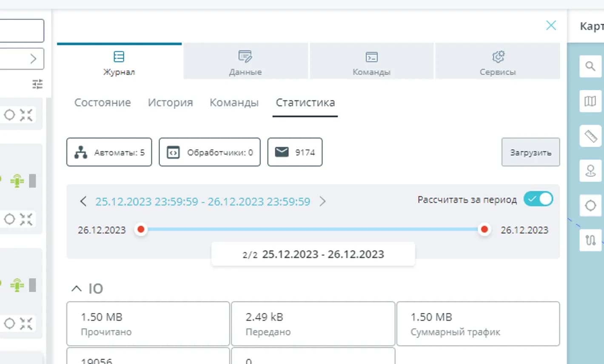
Task: Select the История sub-tab
Action: tap(170, 102)
